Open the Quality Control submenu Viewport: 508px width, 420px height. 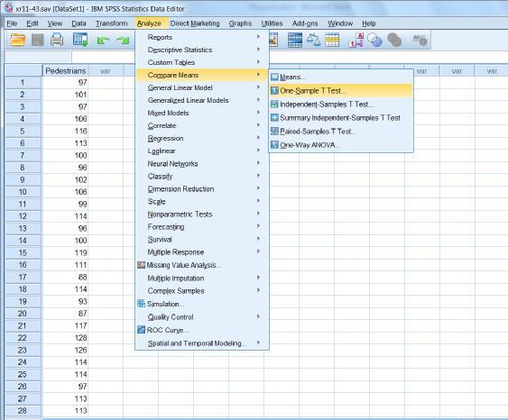pyautogui.click(x=202, y=317)
